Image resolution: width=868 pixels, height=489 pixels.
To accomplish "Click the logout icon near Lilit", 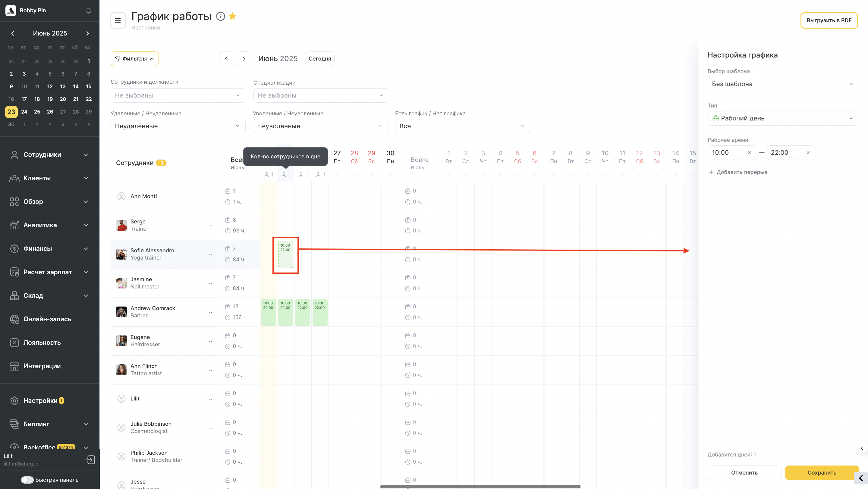I will (x=91, y=460).
